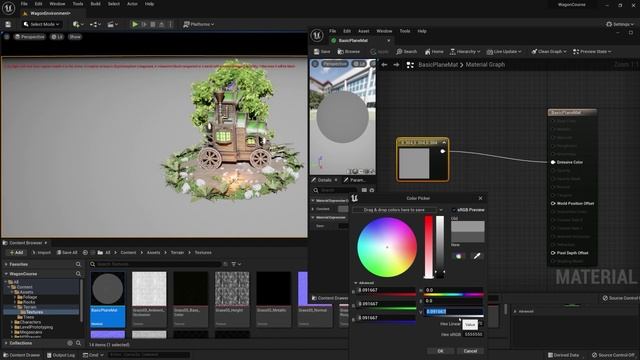The height and width of the screenshot is (360, 640).
Task: Open Preview State dropdown
Action: [592, 51]
